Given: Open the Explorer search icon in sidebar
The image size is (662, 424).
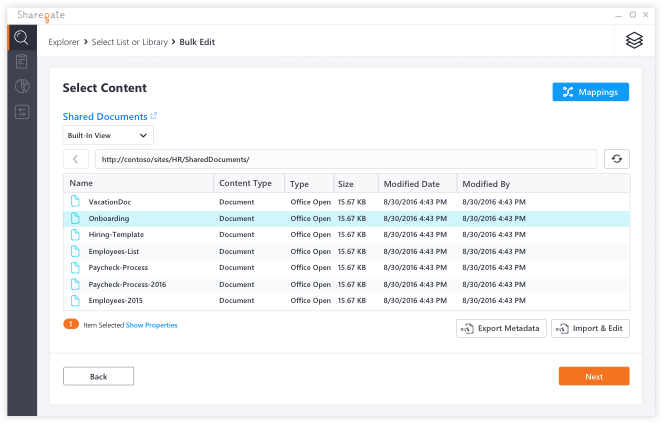Looking at the screenshot, I should tap(21, 38).
